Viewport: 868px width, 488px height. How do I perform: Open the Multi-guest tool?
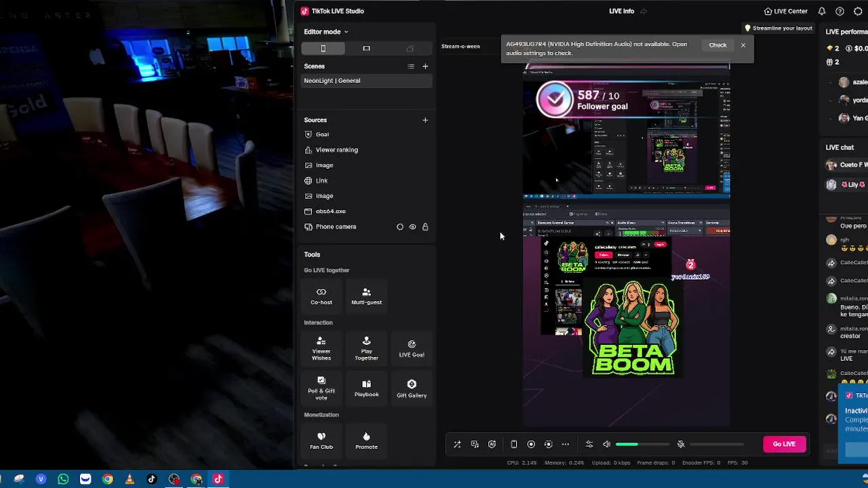[366, 296]
